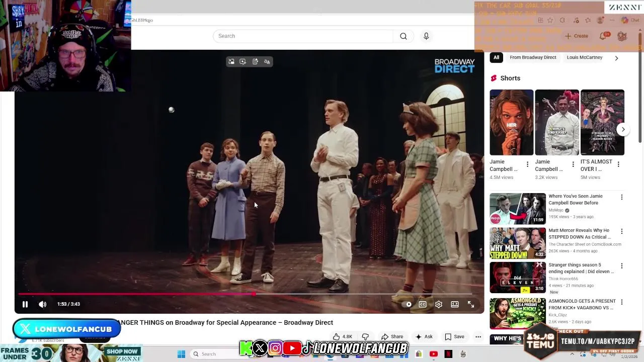Open the first Jamie Campbell Short thumbnail

click(x=511, y=122)
